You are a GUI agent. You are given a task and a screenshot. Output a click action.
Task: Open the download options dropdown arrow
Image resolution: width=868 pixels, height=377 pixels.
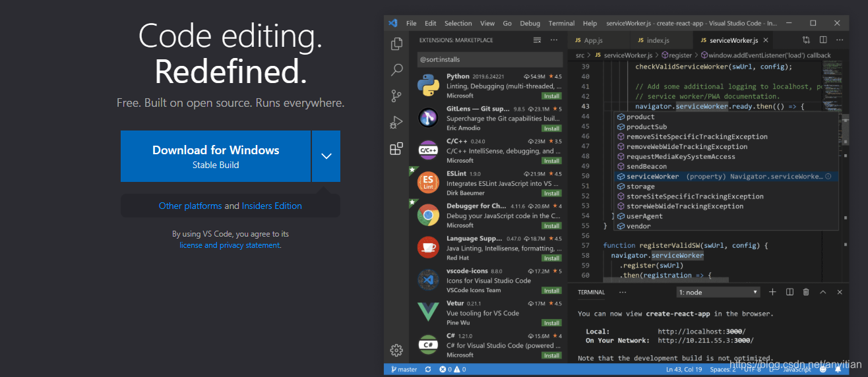click(326, 156)
